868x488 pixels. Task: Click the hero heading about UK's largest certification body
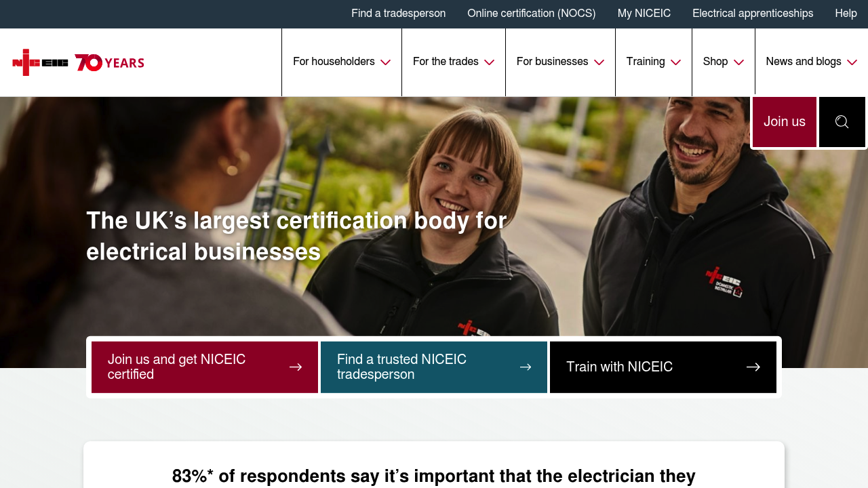296,237
